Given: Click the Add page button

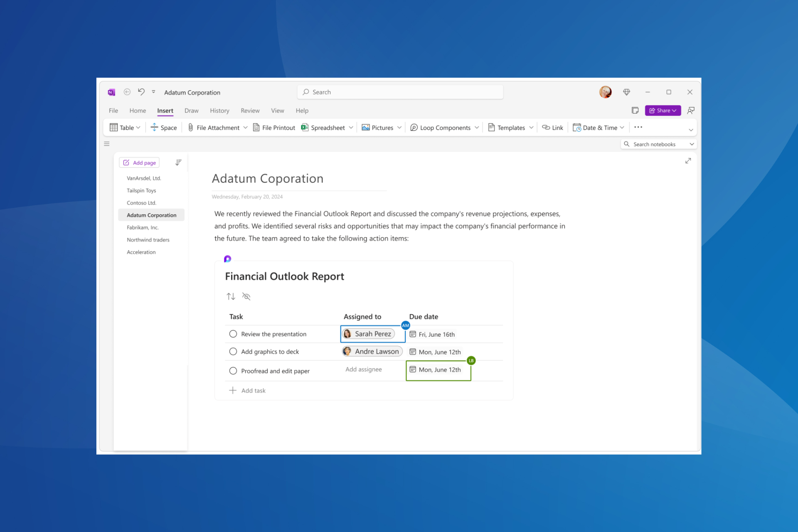Looking at the screenshot, I should (x=140, y=163).
